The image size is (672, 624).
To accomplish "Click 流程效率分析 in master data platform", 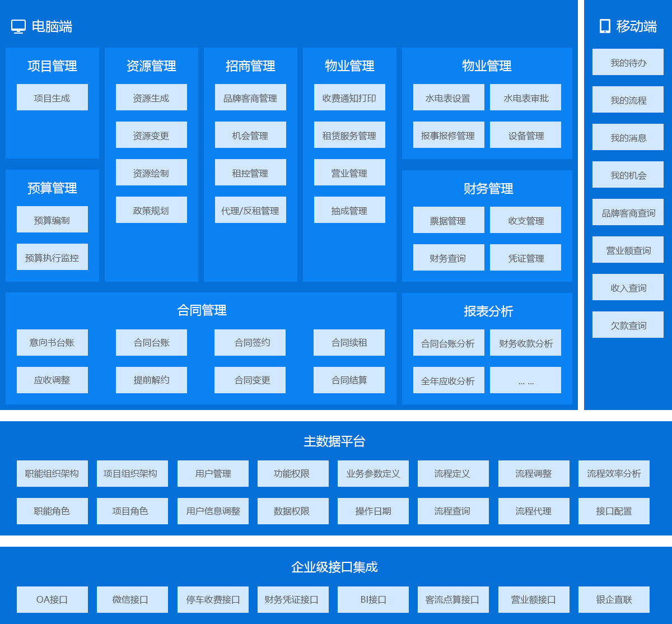I will click(x=614, y=474).
